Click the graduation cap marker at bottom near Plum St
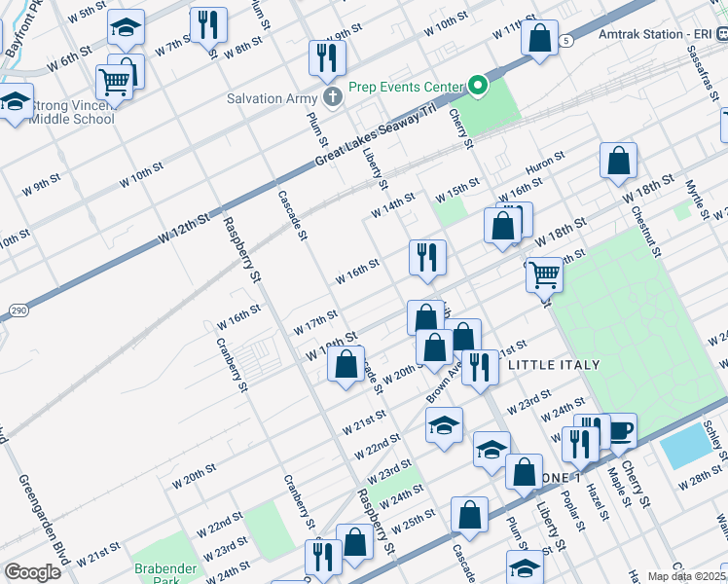The height and width of the screenshot is (584, 728). click(525, 567)
